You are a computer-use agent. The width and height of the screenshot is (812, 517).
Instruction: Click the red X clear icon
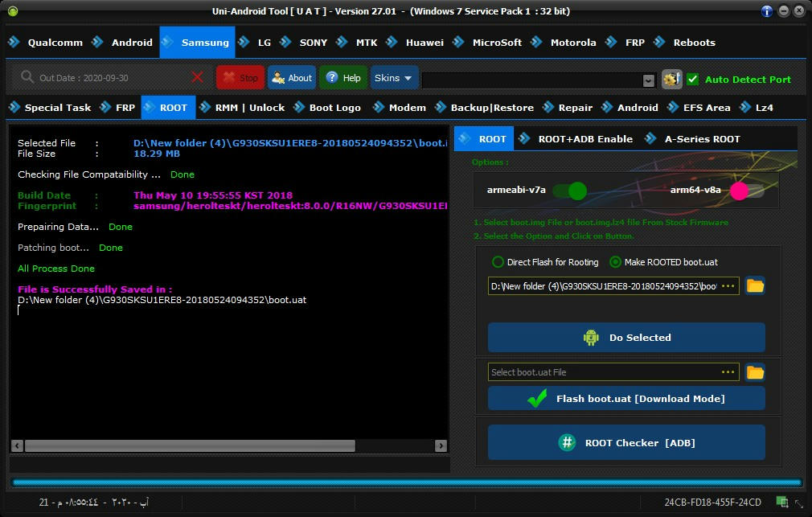pyautogui.click(x=197, y=77)
